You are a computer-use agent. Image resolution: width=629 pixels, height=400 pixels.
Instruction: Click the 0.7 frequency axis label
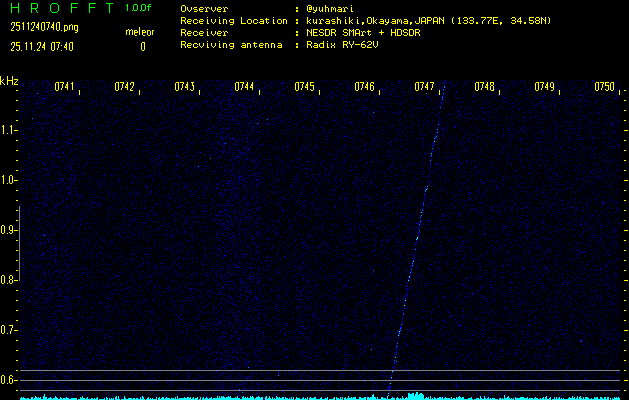tap(9, 330)
